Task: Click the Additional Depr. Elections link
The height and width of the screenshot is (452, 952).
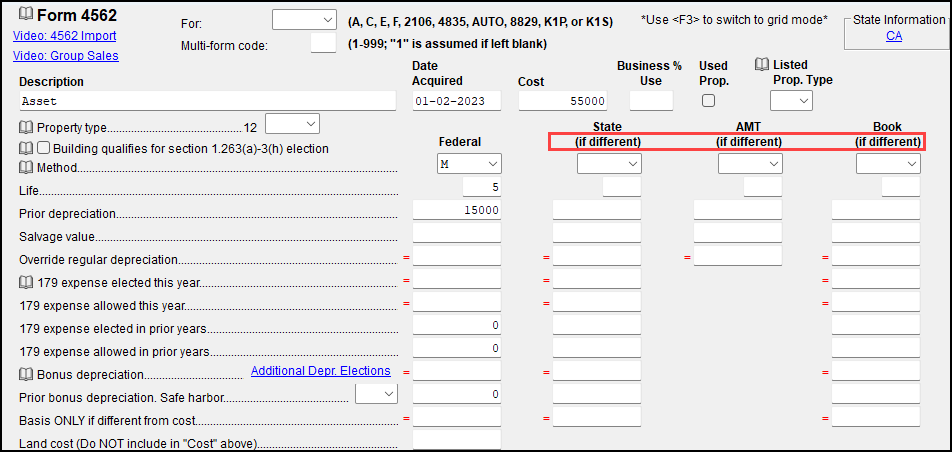Action: (320, 371)
